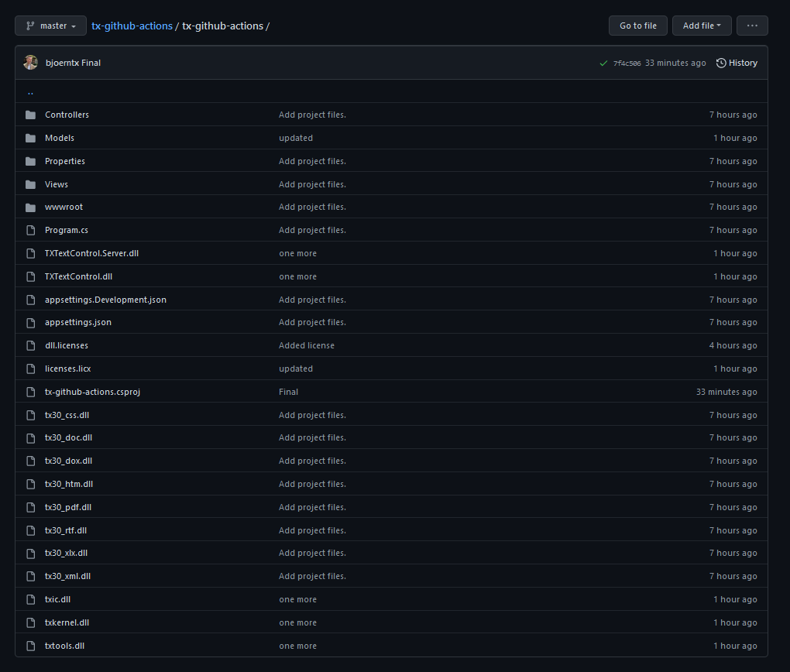Click the file icon beside tx30_xlx.dll
Image resolution: width=790 pixels, height=672 pixels.
pos(31,553)
